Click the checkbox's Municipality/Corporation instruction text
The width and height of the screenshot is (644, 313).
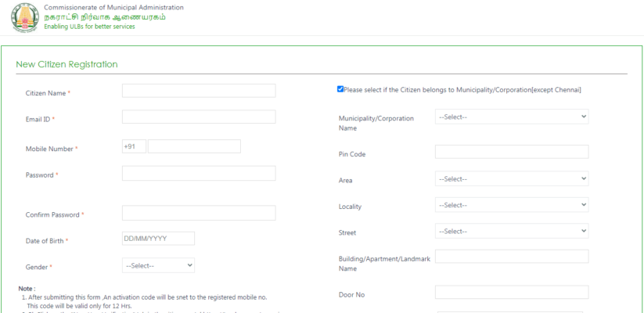[462, 90]
